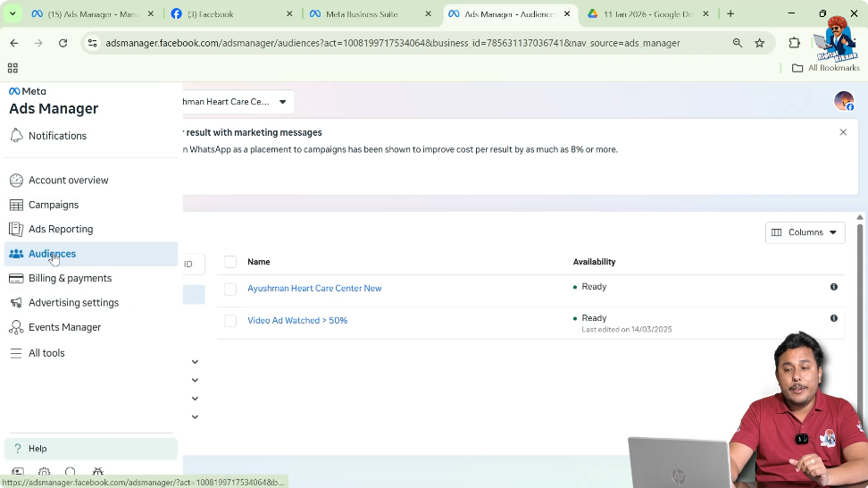The width and height of the screenshot is (868, 488).
Task: Expand the fourth filter chevron
Action: pyautogui.click(x=195, y=416)
